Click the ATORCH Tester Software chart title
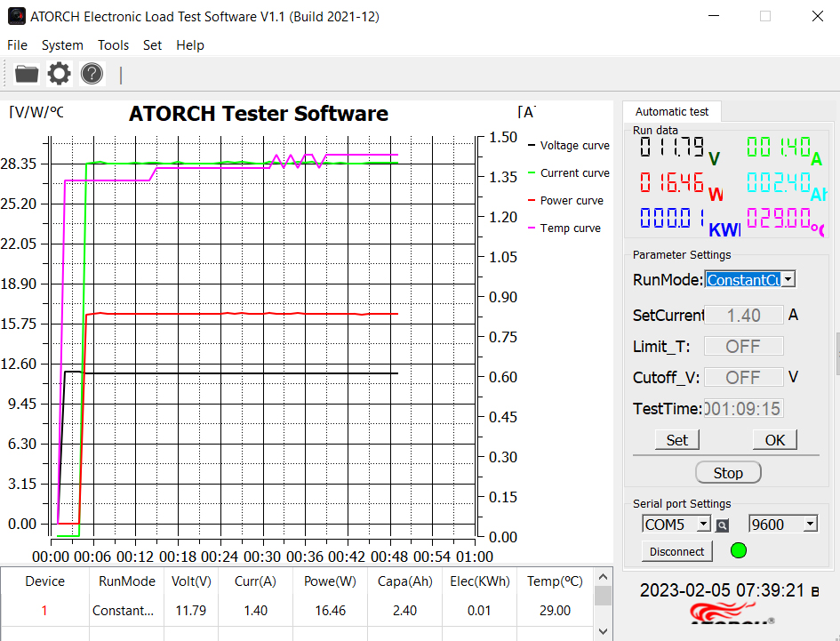This screenshot has height=641, width=840. [258, 114]
